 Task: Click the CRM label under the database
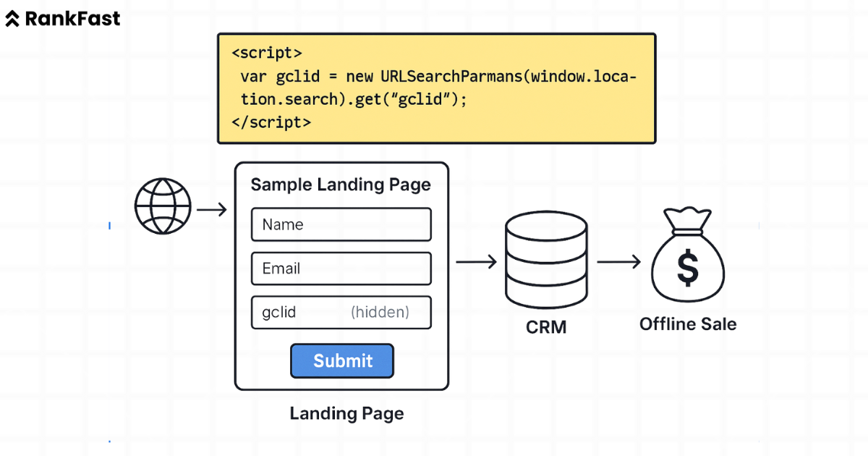point(546,327)
